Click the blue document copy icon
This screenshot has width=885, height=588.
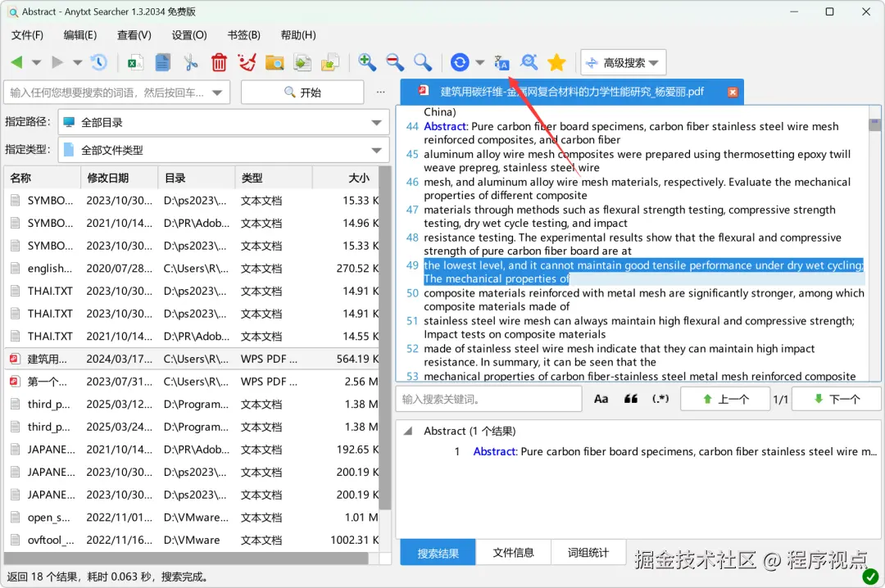(162, 62)
